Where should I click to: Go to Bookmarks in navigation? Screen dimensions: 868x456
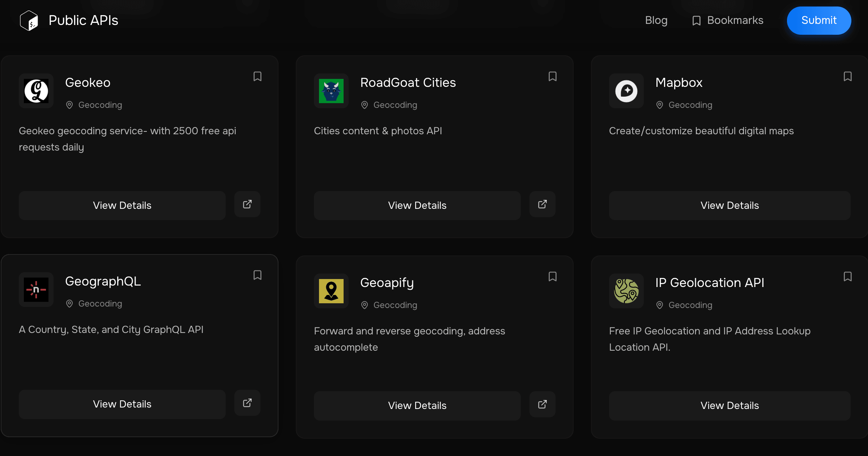click(728, 20)
